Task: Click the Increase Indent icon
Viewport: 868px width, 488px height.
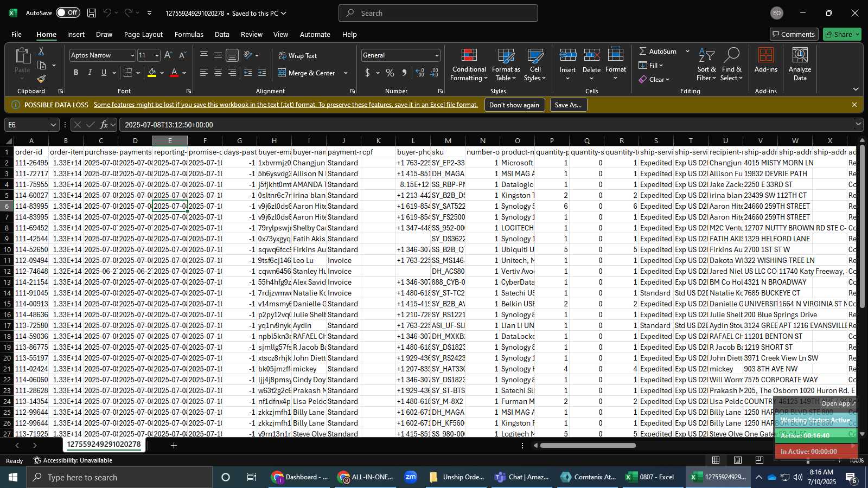Action: tap(262, 73)
